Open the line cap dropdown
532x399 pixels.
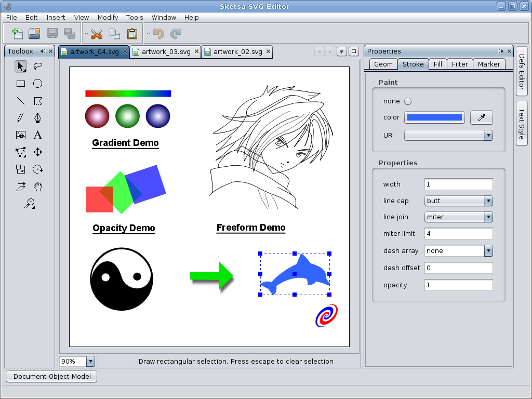pyautogui.click(x=487, y=201)
